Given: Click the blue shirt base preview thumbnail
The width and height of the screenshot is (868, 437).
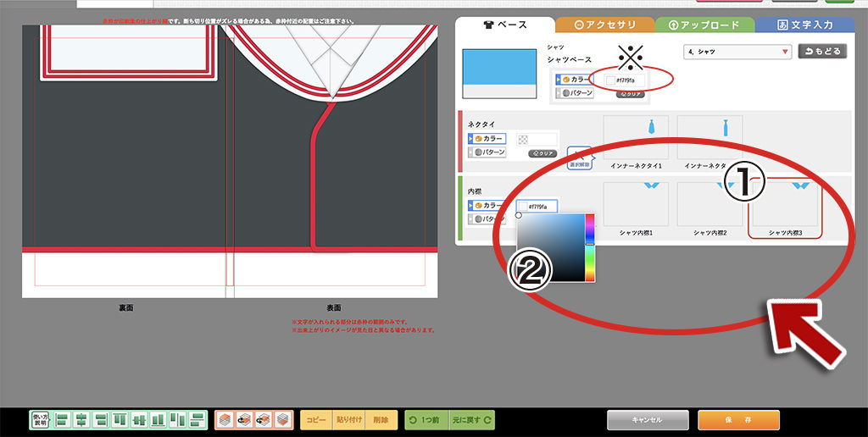Looking at the screenshot, I should [499, 74].
